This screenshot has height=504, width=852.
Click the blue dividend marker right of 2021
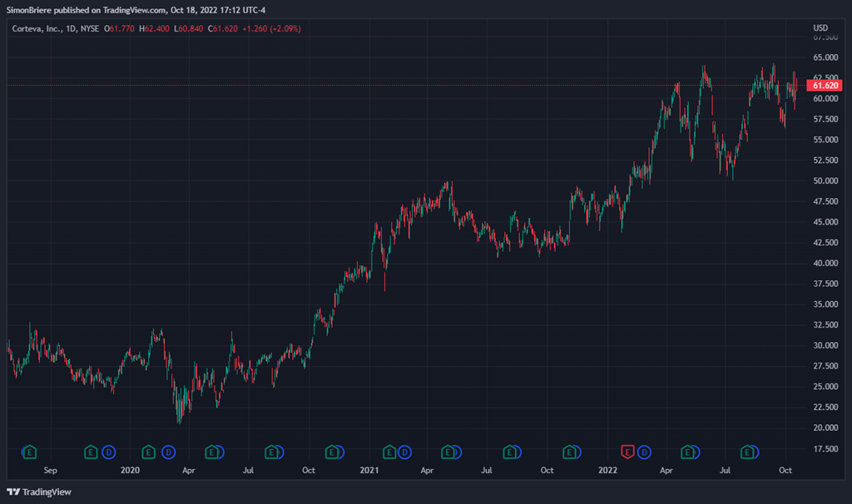tap(404, 452)
